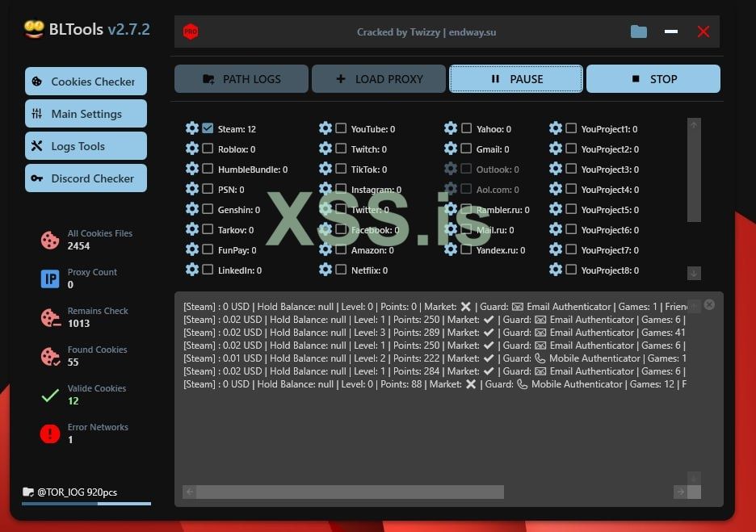Open the Twitch settings gear icon
The image size is (756, 532).
pos(325,149)
